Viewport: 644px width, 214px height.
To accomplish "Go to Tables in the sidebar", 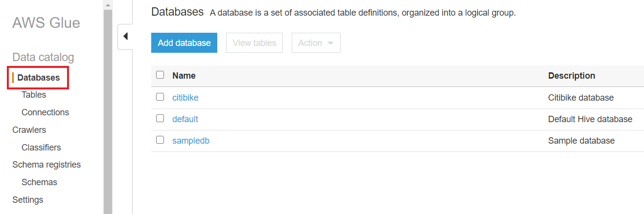I will point(34,95).
